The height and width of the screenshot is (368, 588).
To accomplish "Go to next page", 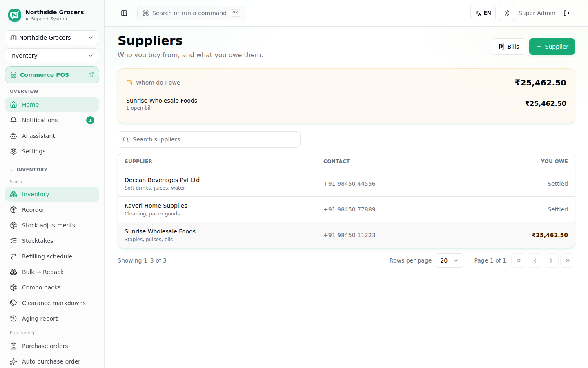I will tap(551, 260).
